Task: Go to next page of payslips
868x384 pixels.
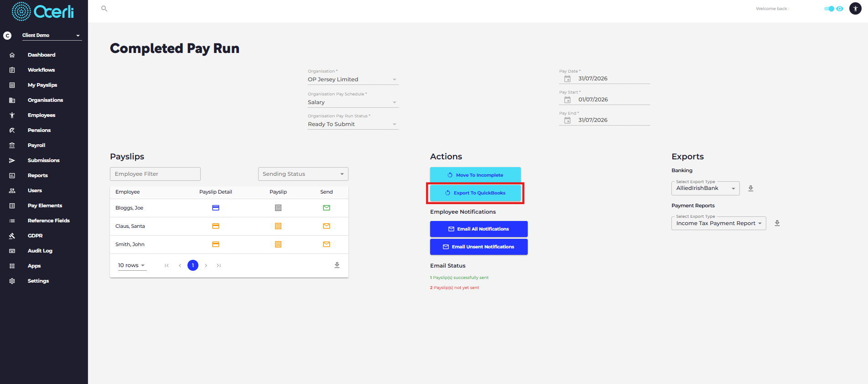Action: tap(206, 265)
